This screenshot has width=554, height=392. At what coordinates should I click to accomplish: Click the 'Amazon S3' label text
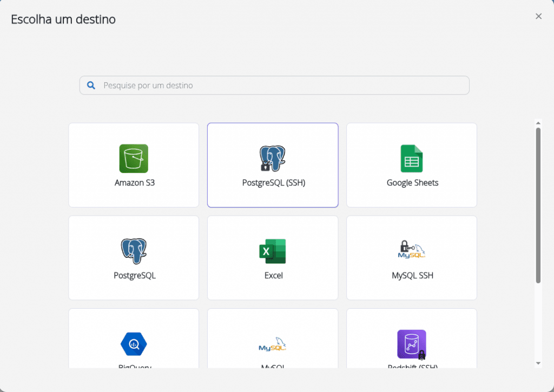point(134,183)
